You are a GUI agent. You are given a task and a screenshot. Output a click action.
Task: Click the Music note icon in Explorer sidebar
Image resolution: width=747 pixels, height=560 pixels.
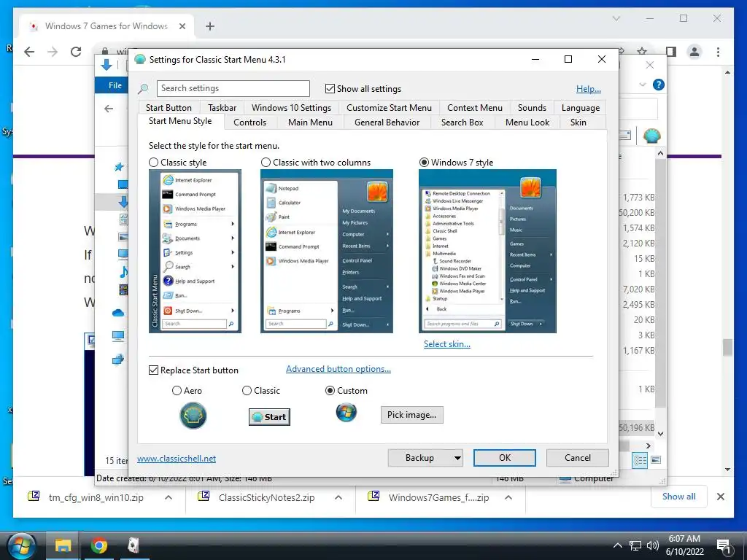(x=123, y=272)
